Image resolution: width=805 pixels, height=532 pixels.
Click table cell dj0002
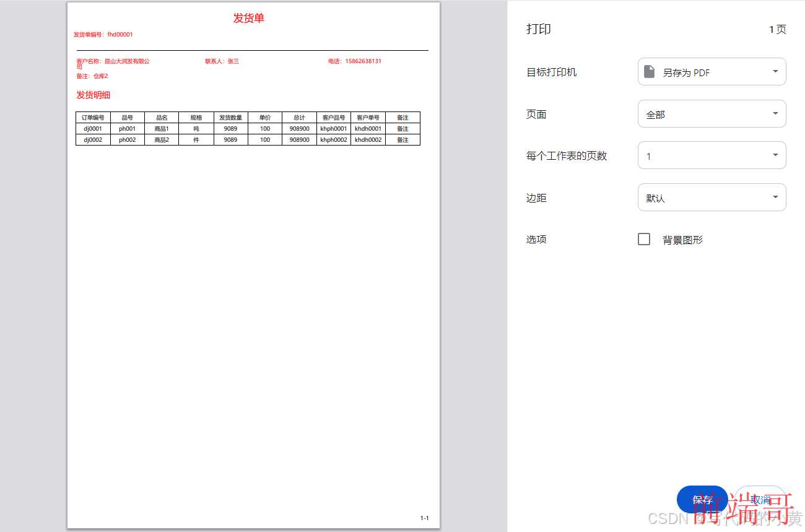[x=93, y=140]
